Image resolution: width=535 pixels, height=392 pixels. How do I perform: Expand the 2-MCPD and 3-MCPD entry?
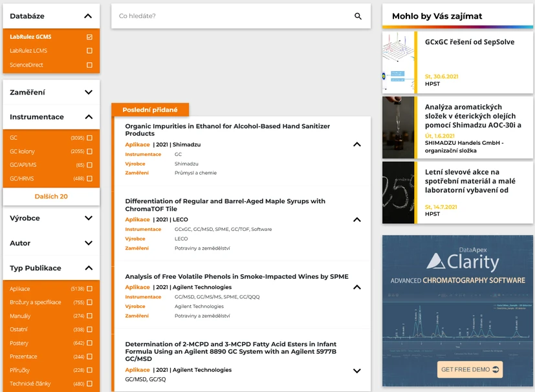pyautogui.click(x=356, y=371)
